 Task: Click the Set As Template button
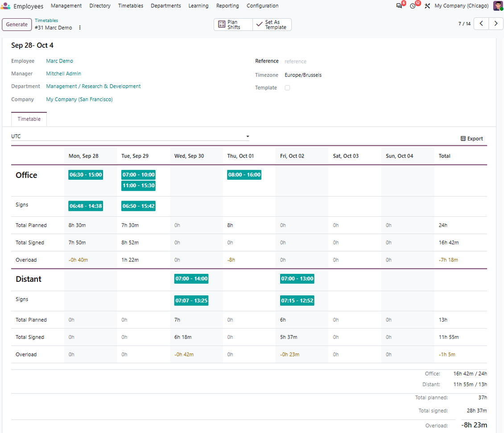point(272,25)
